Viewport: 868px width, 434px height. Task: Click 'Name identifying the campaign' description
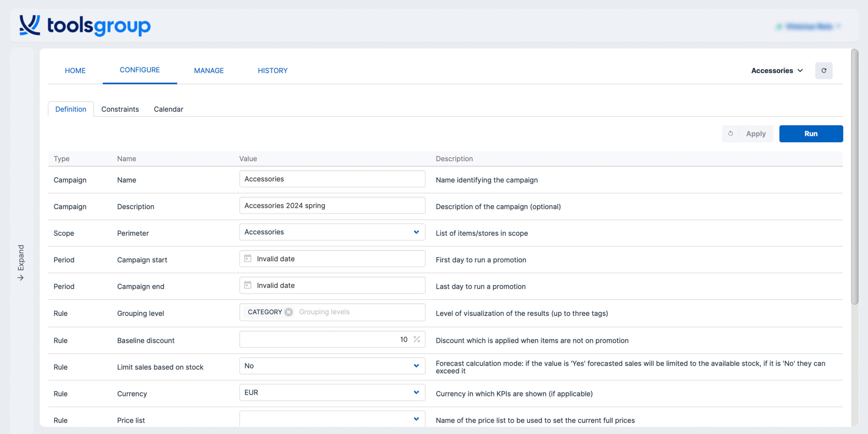[x=487, y=180]
